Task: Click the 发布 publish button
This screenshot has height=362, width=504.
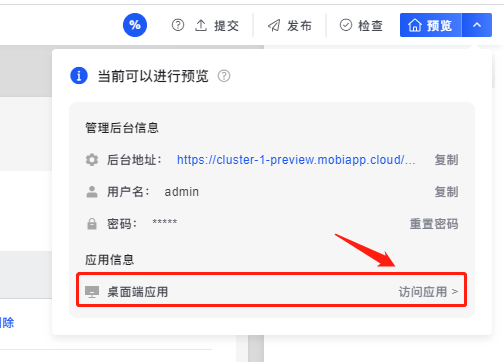Action: pyautogui.click(x=290, y=25)
